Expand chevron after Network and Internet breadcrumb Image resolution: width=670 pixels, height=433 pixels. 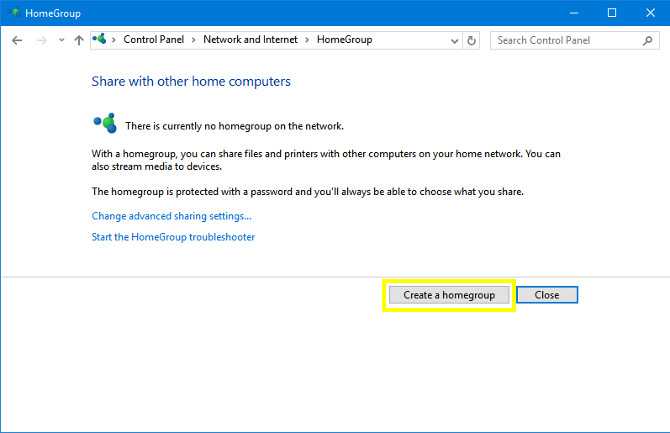[x=307, y=40]
